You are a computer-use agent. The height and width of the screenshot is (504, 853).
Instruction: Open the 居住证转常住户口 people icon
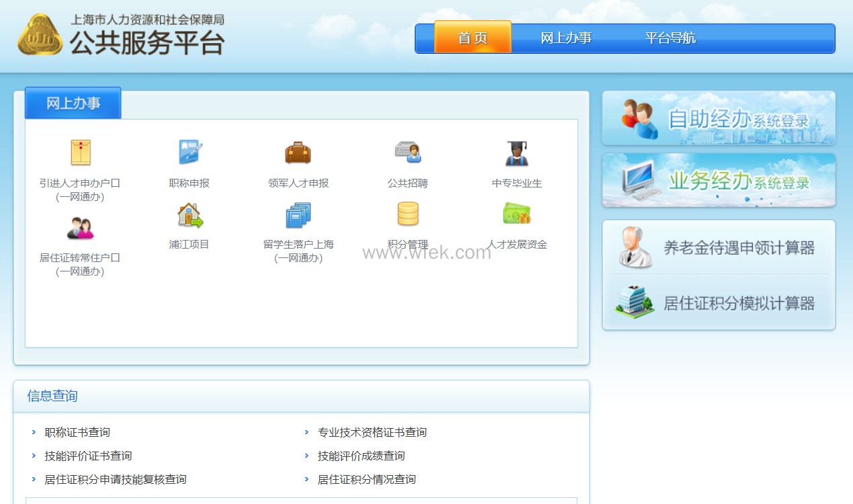tap(80, 228)
